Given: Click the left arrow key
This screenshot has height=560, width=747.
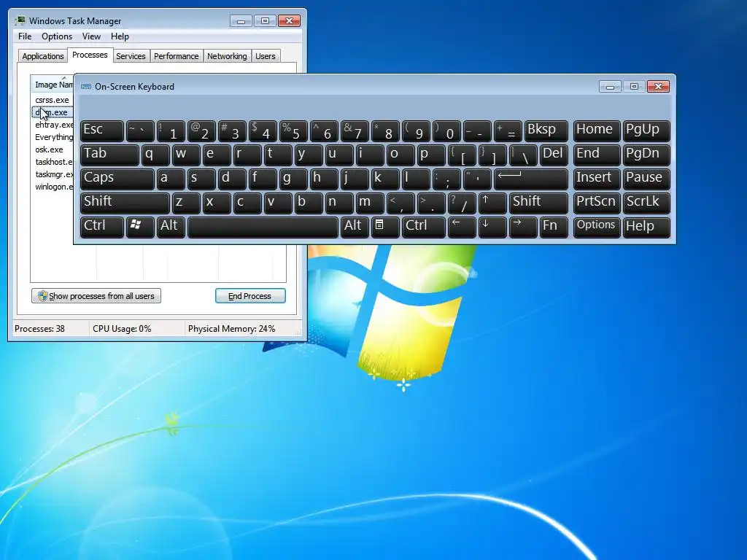Looking at the screenshot, I should pyautogui.click(x=462, y=226).
